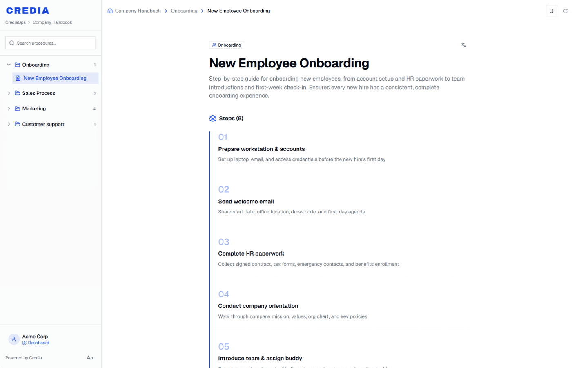Click the copy link icon
This screenshot has height=368, width=588.
(x=566, y=11)
